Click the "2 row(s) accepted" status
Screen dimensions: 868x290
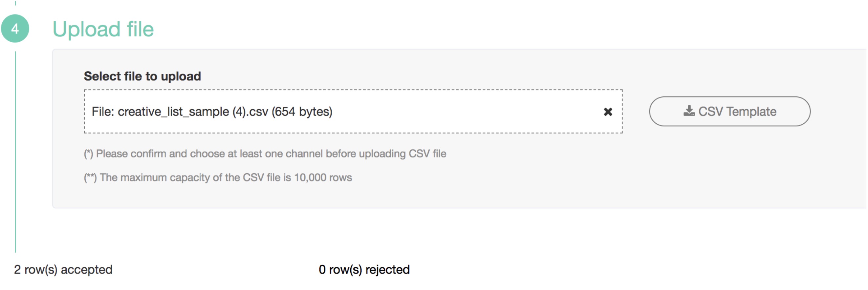(x=63, y=269)
